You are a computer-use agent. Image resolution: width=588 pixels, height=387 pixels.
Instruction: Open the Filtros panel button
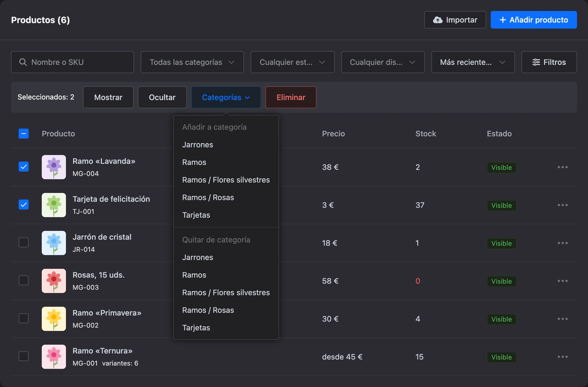coord(549,62)
